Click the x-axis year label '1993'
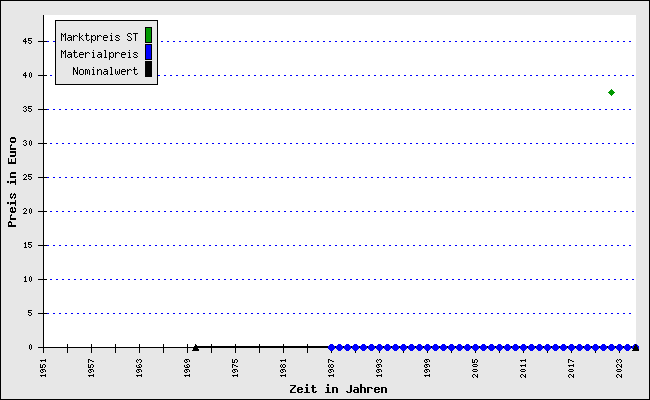This screenshot has width=650, height=400. [x=379, y=368]
